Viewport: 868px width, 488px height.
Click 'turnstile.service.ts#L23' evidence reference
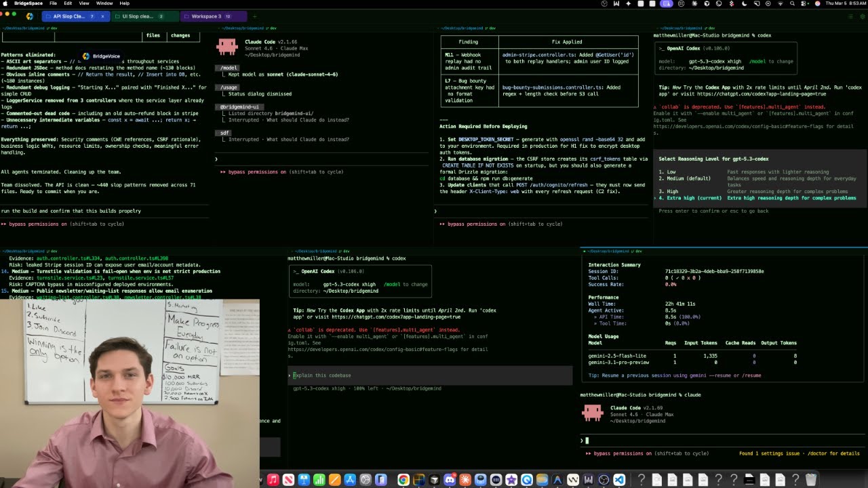click(70, 278)
